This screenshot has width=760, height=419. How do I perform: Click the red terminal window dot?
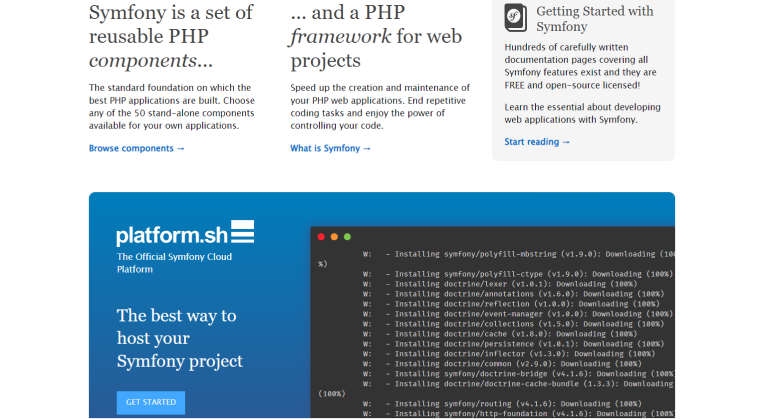pos(321,237)
